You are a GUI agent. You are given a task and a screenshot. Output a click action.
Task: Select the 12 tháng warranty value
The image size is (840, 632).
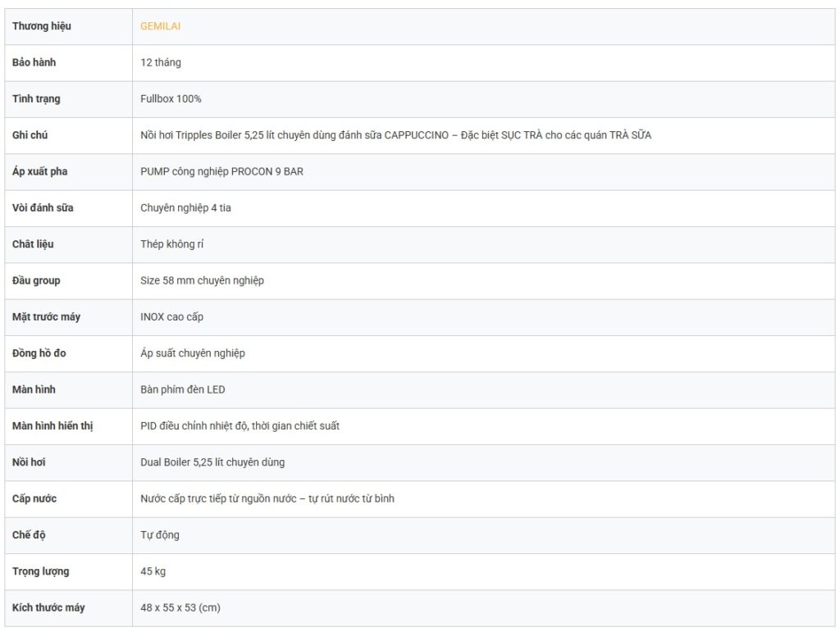point(161,62)
